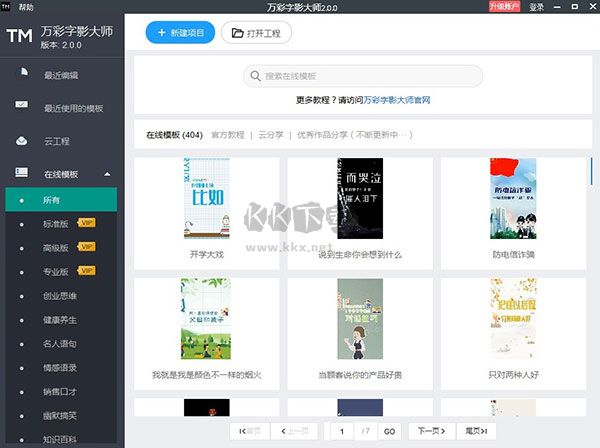Open project with 打开工程 button

tap(256, 33)
